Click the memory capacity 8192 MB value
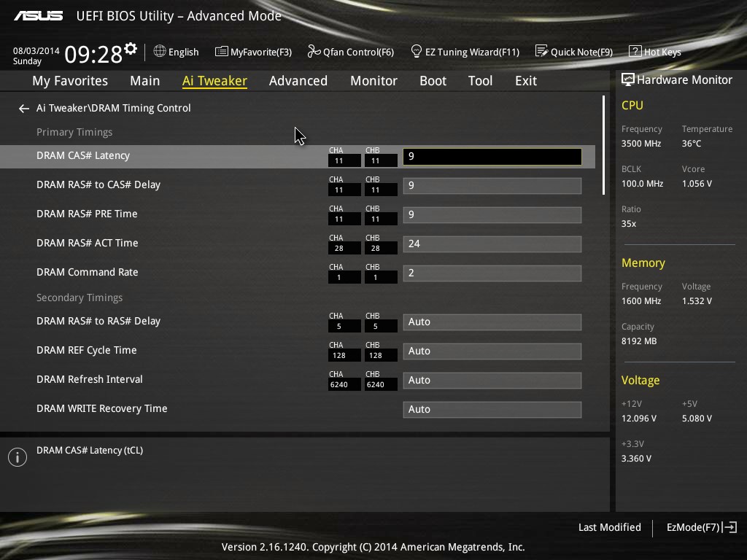The image size is (747, 560). click(x=639, y=341)
